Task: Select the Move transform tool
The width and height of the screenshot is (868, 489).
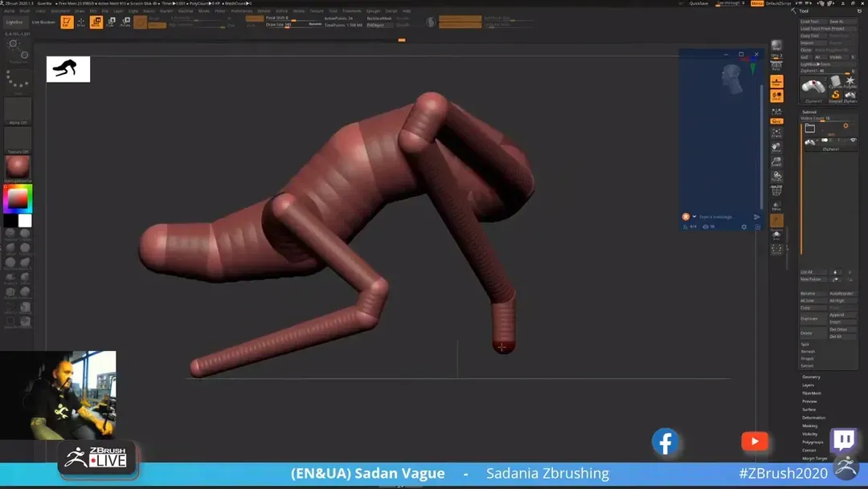Action: [x=96, y=22]
